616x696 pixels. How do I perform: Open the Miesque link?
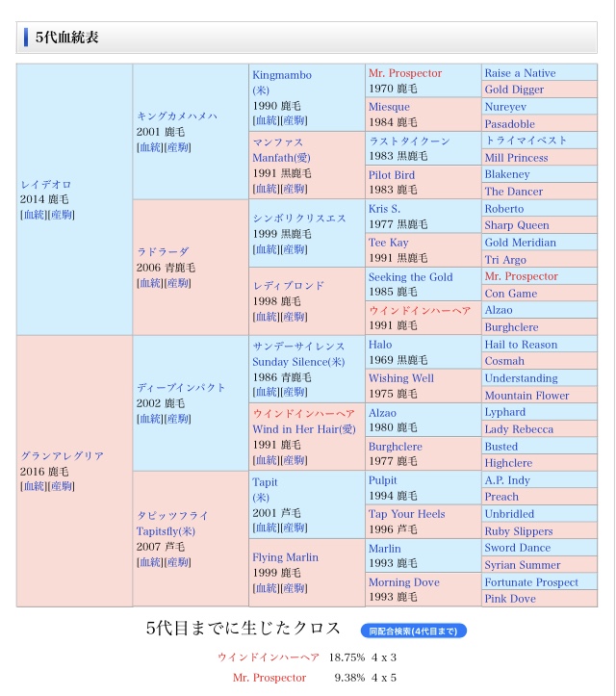click(389, 107)
